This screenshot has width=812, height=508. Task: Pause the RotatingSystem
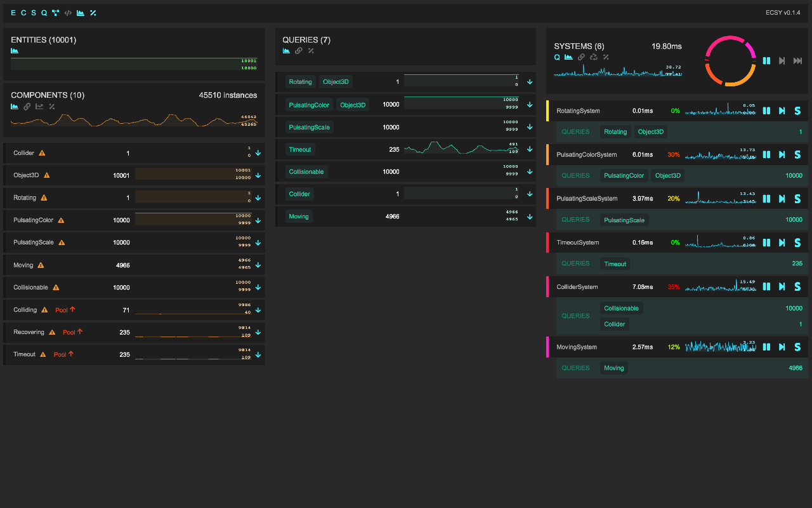point(766,110)
